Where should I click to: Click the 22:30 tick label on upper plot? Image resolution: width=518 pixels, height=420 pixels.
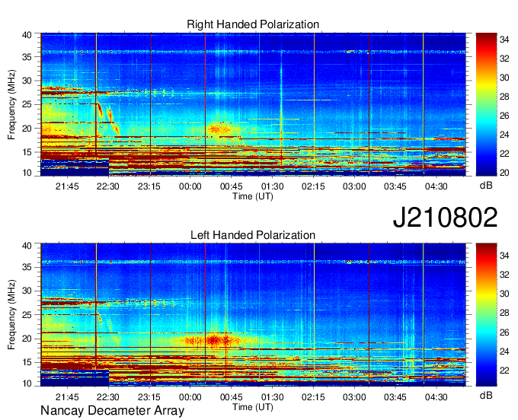pos(108,186)
